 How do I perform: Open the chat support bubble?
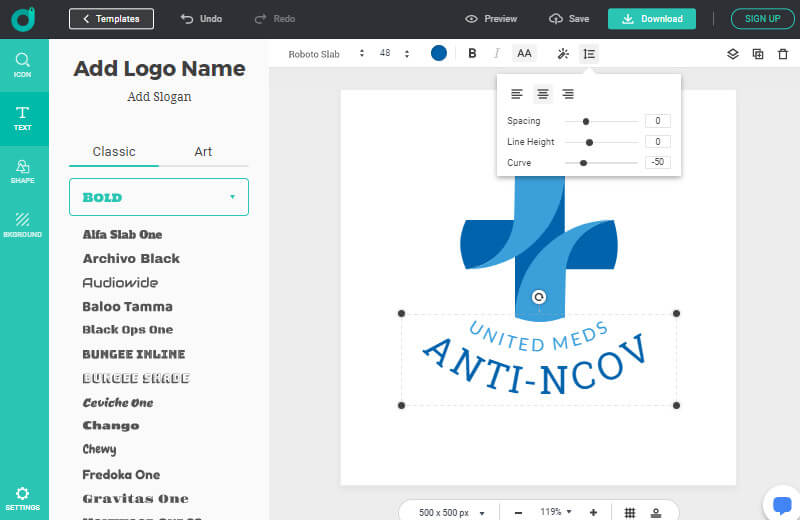coord(782,503)
